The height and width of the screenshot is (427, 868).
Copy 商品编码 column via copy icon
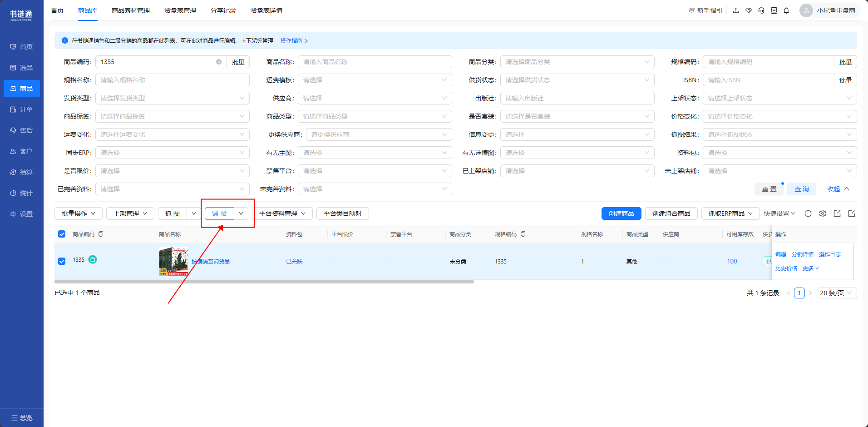(101, 234)
